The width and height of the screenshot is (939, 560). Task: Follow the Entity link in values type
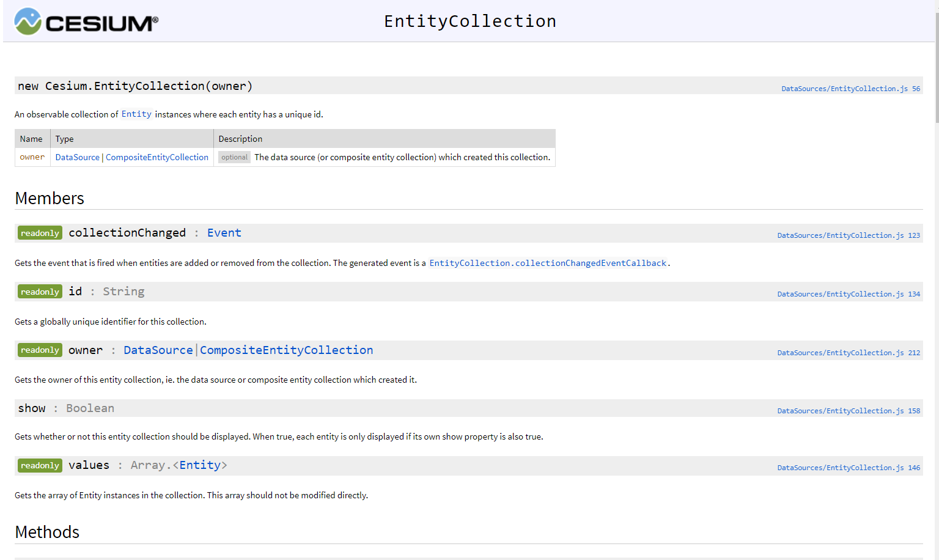(200, 465)
